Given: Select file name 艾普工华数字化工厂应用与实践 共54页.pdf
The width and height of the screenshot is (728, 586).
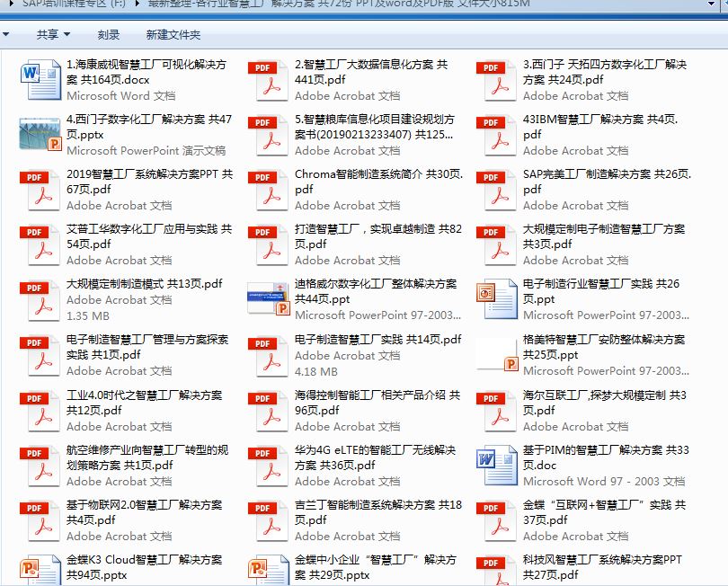Looking at the screenshot, I should (x=149, y=236).
